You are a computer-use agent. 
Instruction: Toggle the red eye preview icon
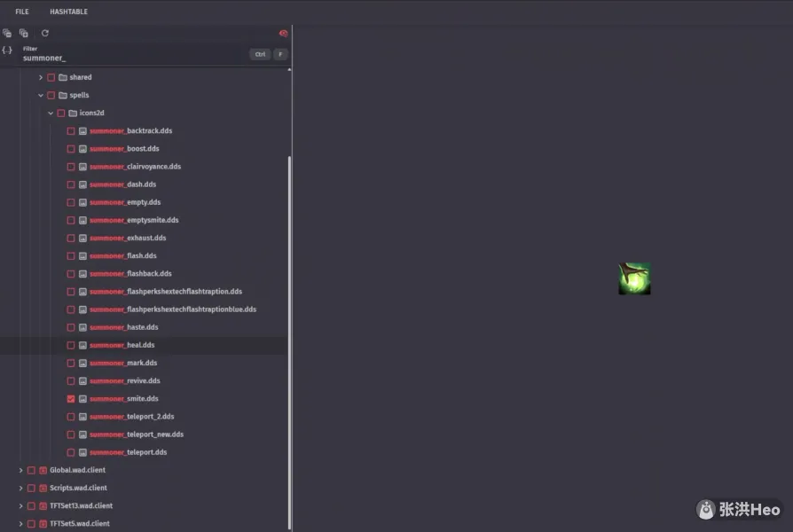click(x=284, y=33)
